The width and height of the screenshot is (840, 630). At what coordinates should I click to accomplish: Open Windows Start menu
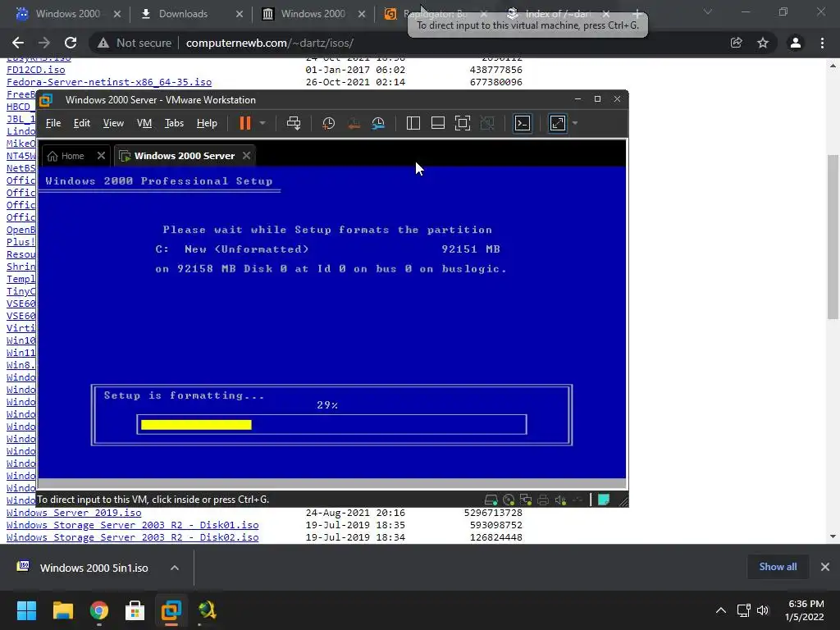26,610
